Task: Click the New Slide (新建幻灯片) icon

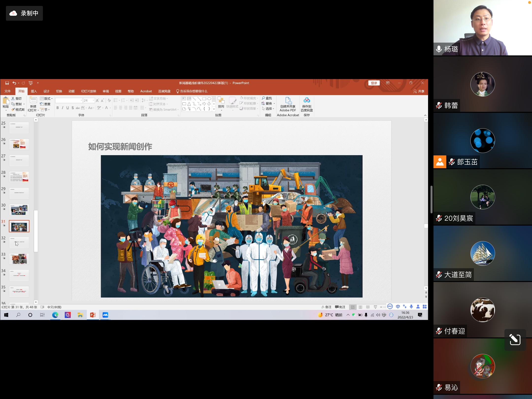Action: pos(33,100)
